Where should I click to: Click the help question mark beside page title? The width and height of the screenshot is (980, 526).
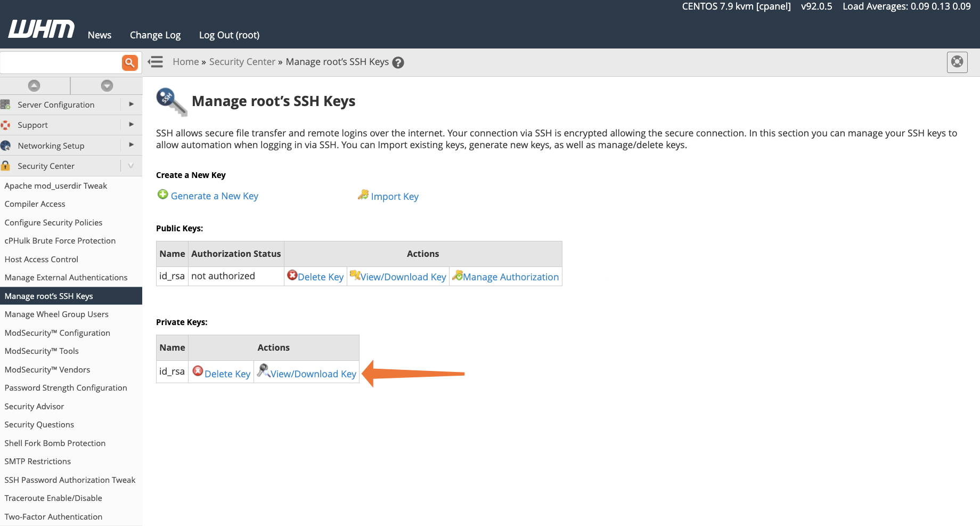click(x=398, y=62)
